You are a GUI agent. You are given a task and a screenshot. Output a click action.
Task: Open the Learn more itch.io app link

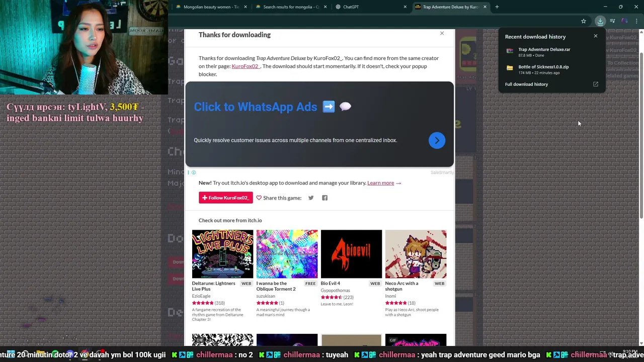tap(381, 183)
